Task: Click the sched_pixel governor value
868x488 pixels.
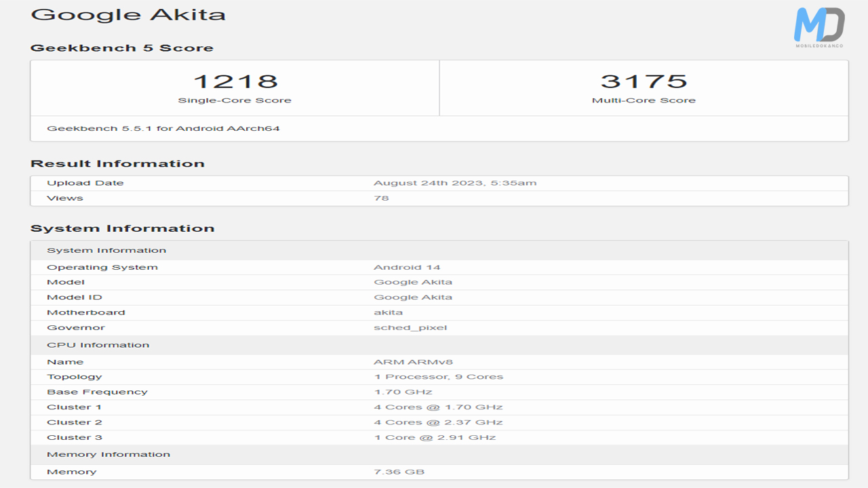Action: (410, 327)
